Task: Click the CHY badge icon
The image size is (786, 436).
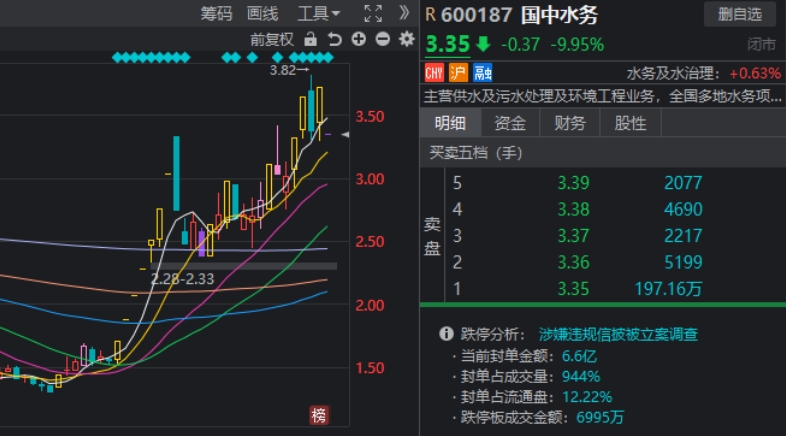Action: pos(435,72)
